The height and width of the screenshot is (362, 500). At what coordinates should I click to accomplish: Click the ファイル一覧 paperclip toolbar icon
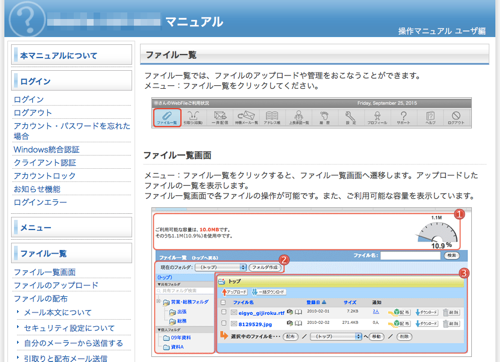click(167, 117)
